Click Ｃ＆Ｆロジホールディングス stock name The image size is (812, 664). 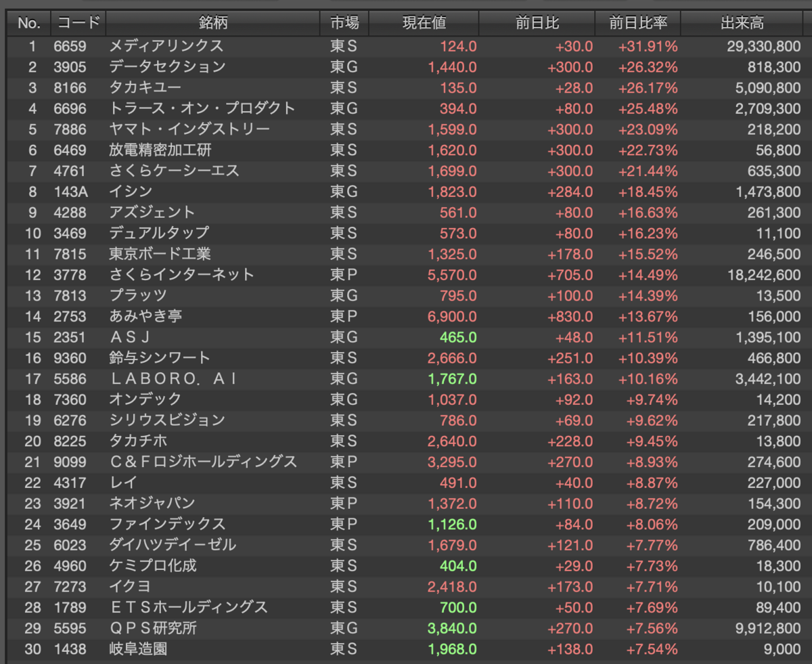(203, 462)
